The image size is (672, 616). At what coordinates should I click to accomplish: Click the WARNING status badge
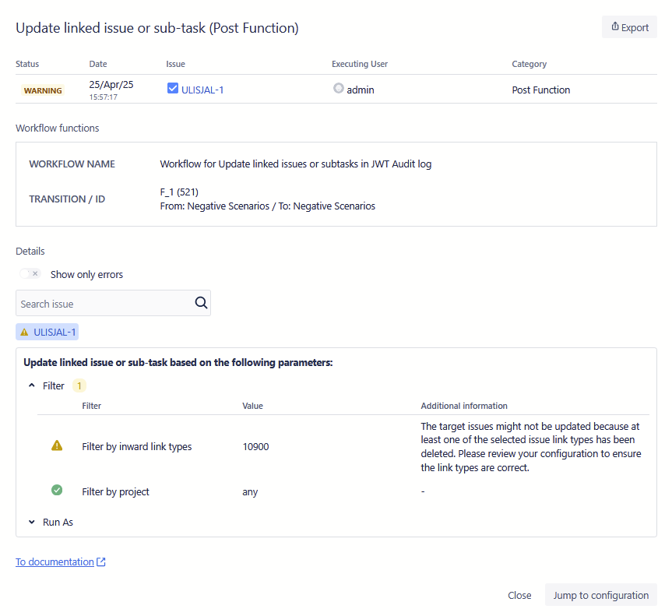pyautogui.click(x=43, y=90)
